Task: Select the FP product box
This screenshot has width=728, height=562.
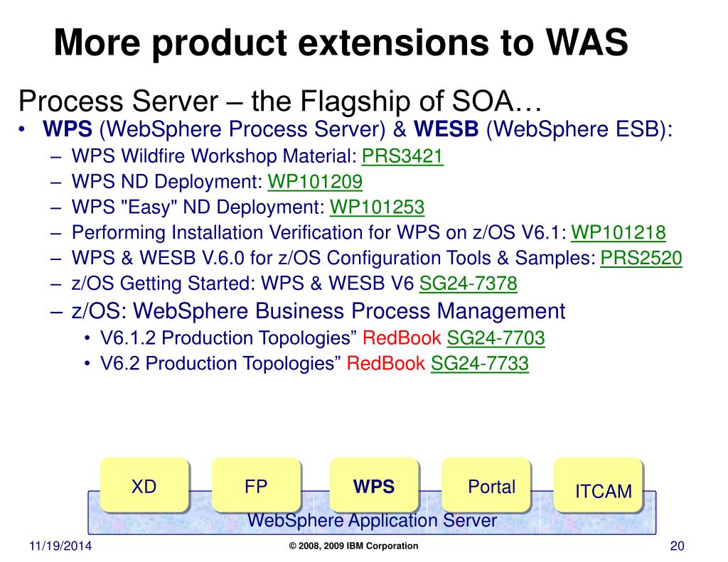Action: [256, 485]
